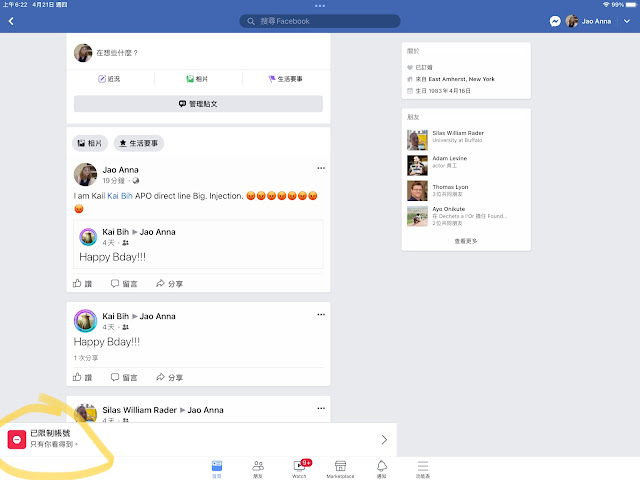Viewport: 640px width, 480px height.
Task: Open Friends tab in bottom bar
Action: tap(258, 469)
